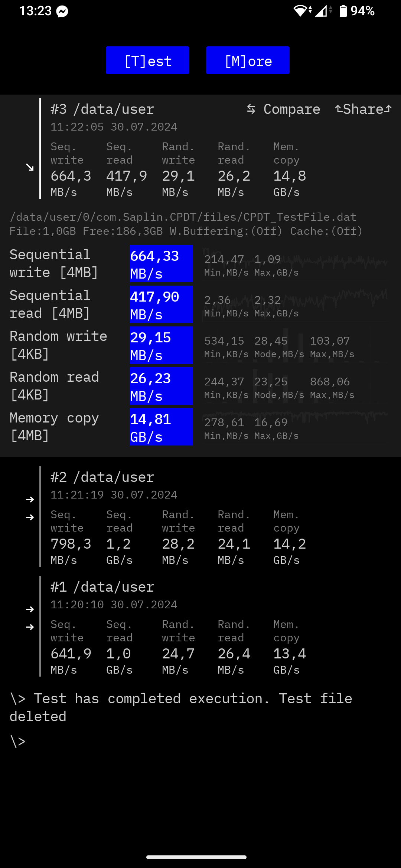Expand result #1 via upper arrow
Screen dimensions: 401x868
[x=30, y=609]
